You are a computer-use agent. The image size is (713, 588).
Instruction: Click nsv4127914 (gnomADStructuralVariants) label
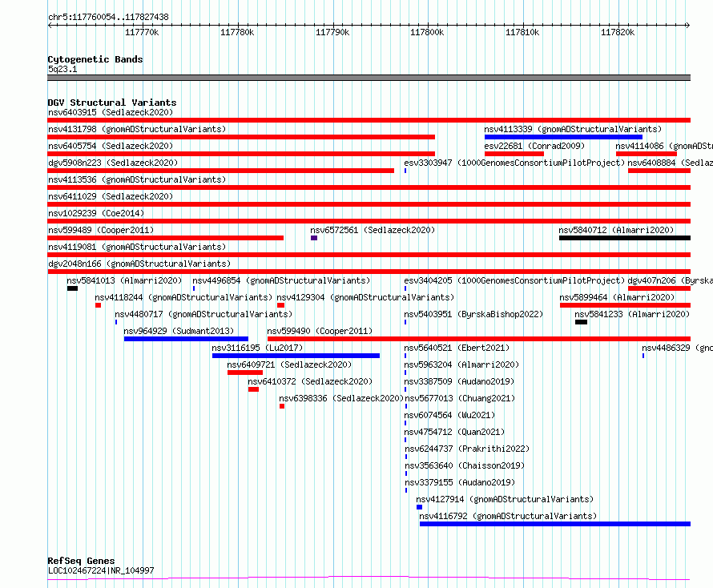click(x=505, y=499)
